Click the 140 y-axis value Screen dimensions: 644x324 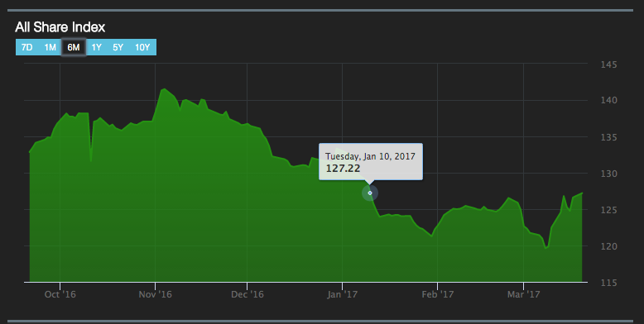(608, 100)
